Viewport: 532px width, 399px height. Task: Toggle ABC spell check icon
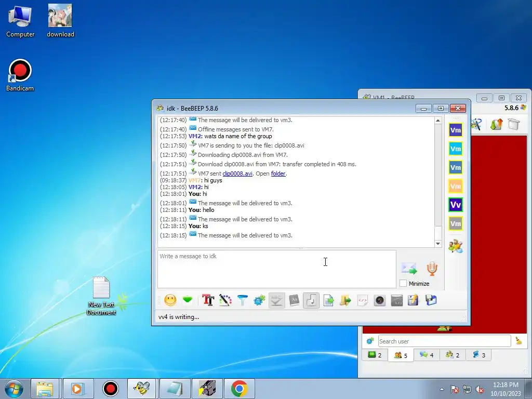coord(276,300)
